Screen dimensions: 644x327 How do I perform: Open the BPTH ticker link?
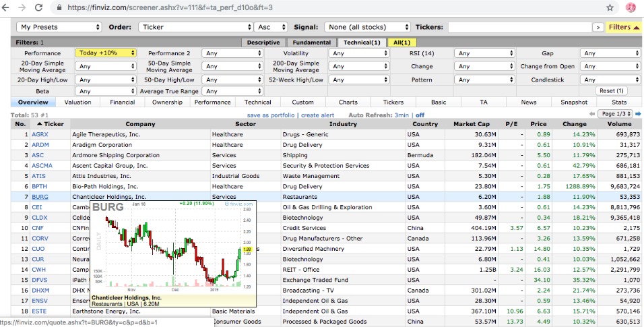40,186
